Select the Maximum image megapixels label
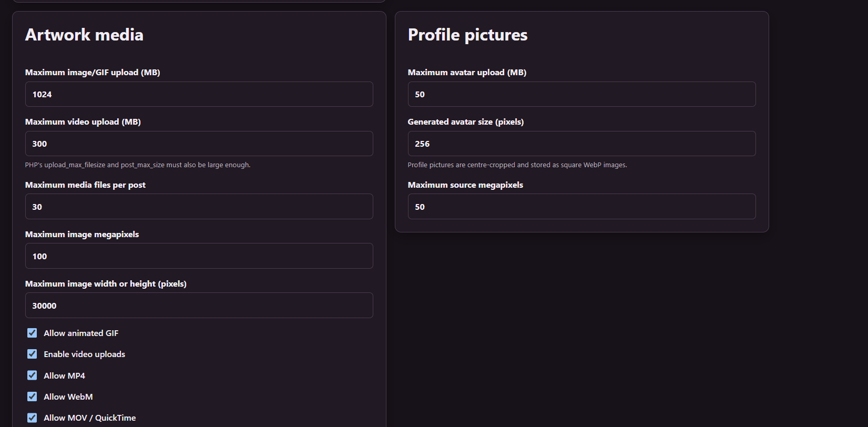 [x=82, y=235]
